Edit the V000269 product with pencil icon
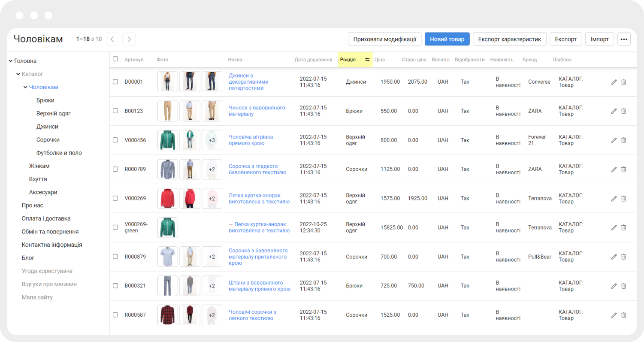Viewport: 644px width, 342px height. pos(614,199)
